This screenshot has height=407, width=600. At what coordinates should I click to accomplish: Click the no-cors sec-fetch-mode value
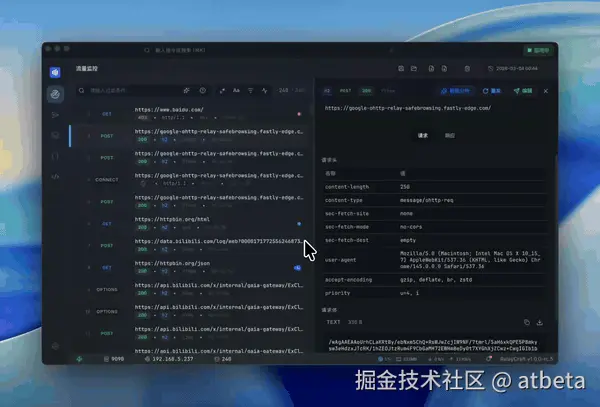(x=411, y=227)
